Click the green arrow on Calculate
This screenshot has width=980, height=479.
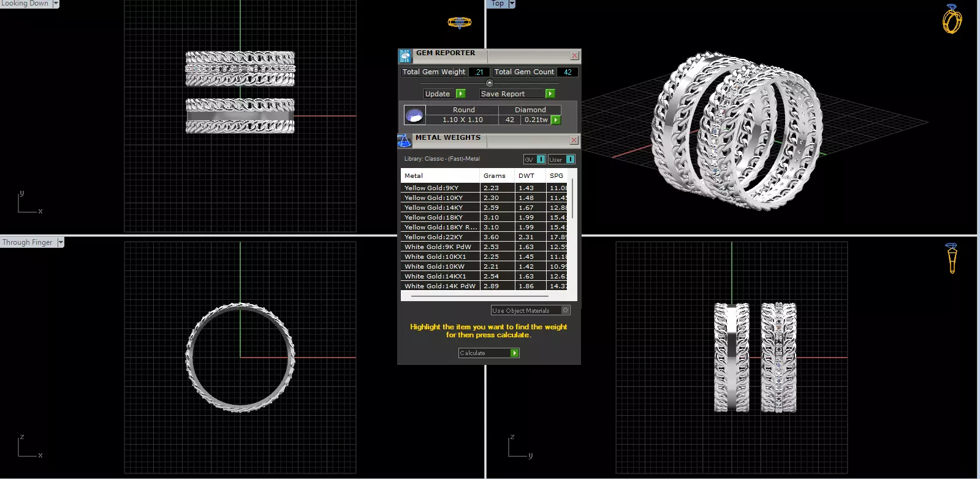click(x=515, y=353)
